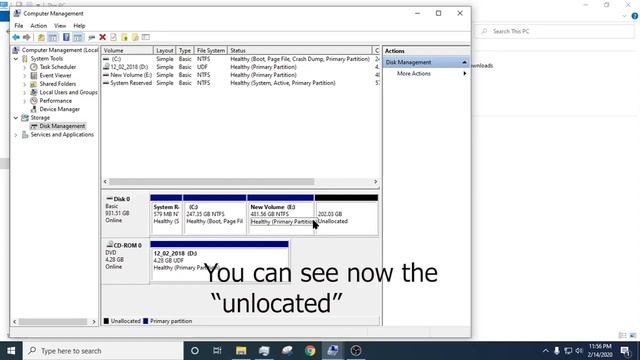Expand the More Actions submenu arrow
The height and width of the screenshot is (360, 640).
[x=464, y=73]
